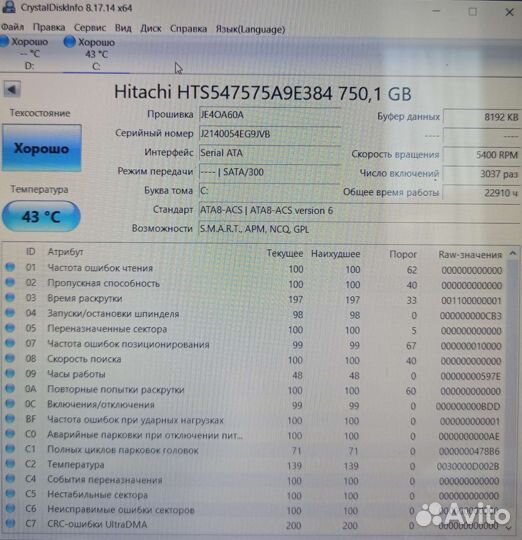Open the Сервис menu

pyautogui.click(x=90, y=28)
